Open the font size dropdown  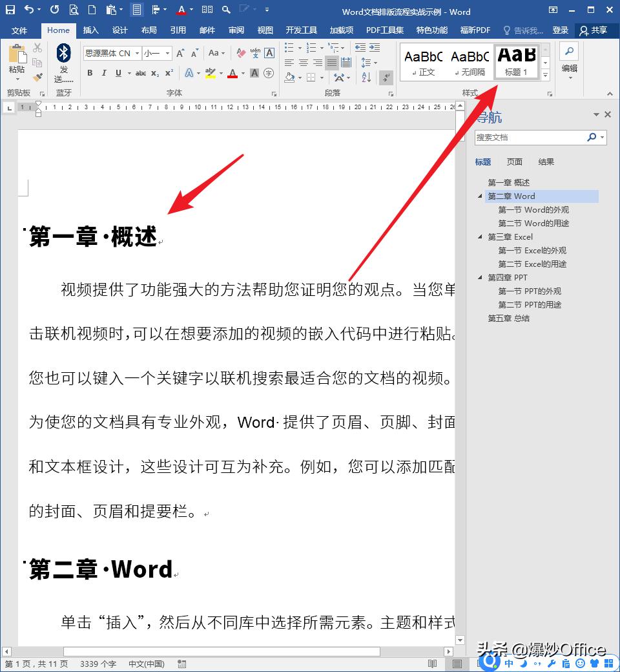[167, 54]
